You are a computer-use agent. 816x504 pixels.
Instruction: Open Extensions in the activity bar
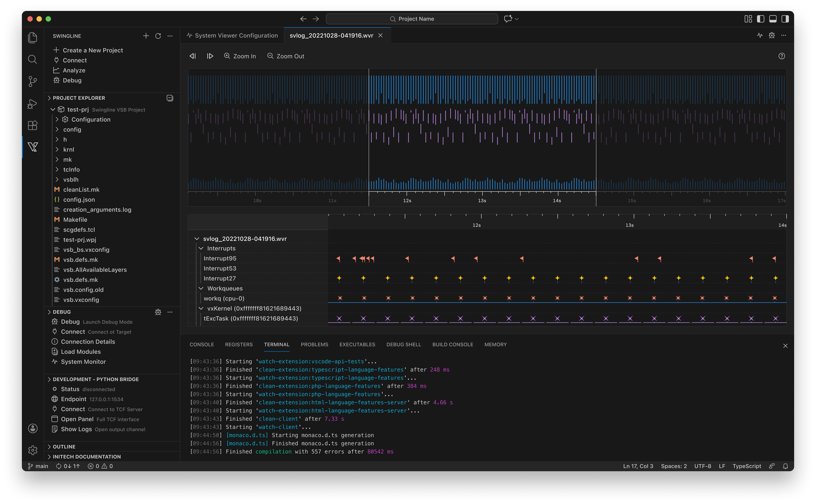pyautogui.click(x=32, y=125)
